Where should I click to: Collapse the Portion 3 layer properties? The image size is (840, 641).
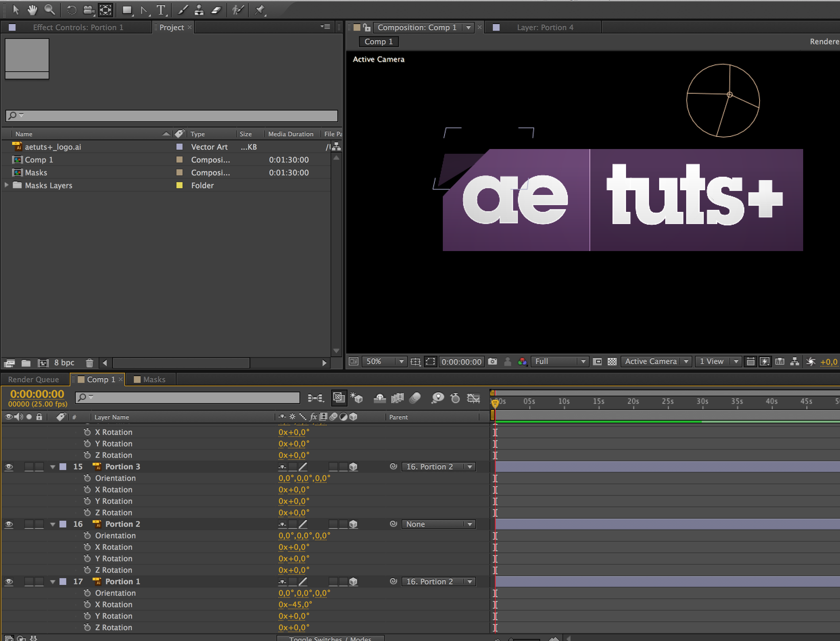[53, 467]
